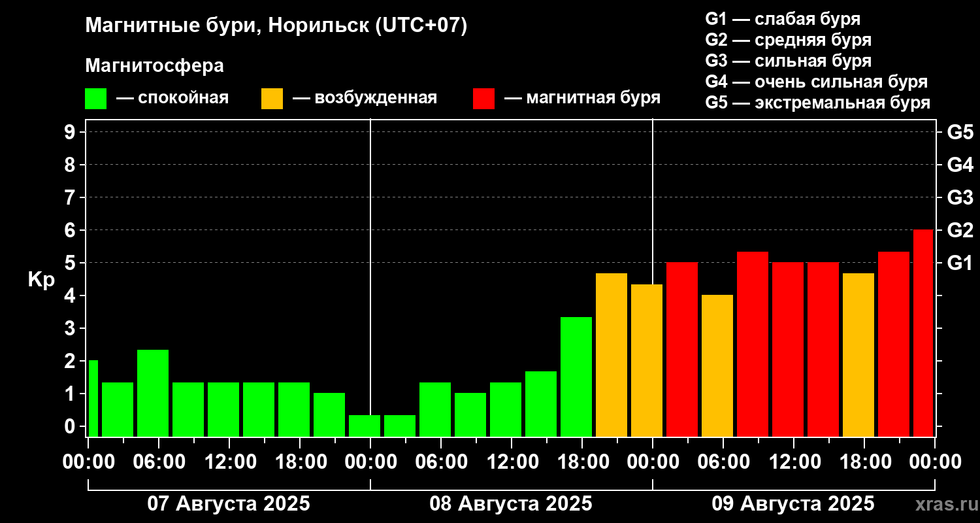Viewport: 980px width, 523px height.
Task: Click the '12:00' time label for 07 Августа
Action: [229, 462]
